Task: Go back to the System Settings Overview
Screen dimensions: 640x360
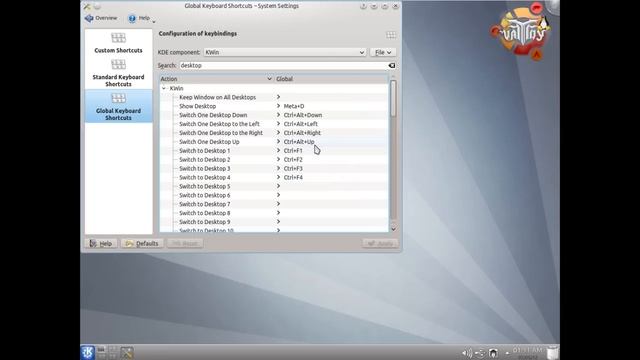Action: click(x=101, y=18)
